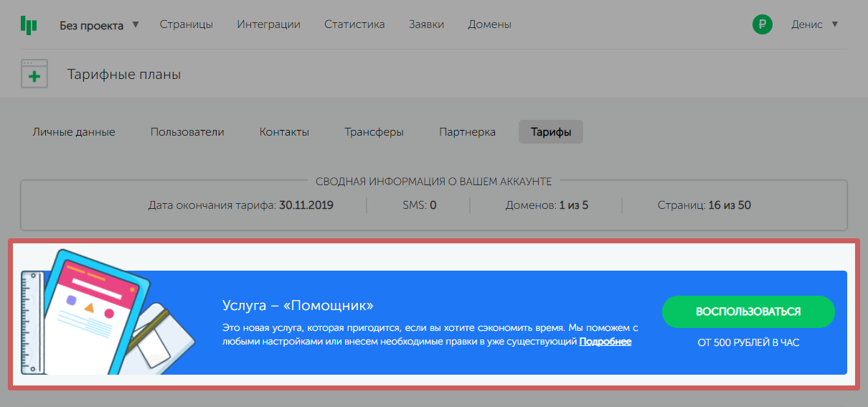Open the Партнерка tab

[467, 132]
